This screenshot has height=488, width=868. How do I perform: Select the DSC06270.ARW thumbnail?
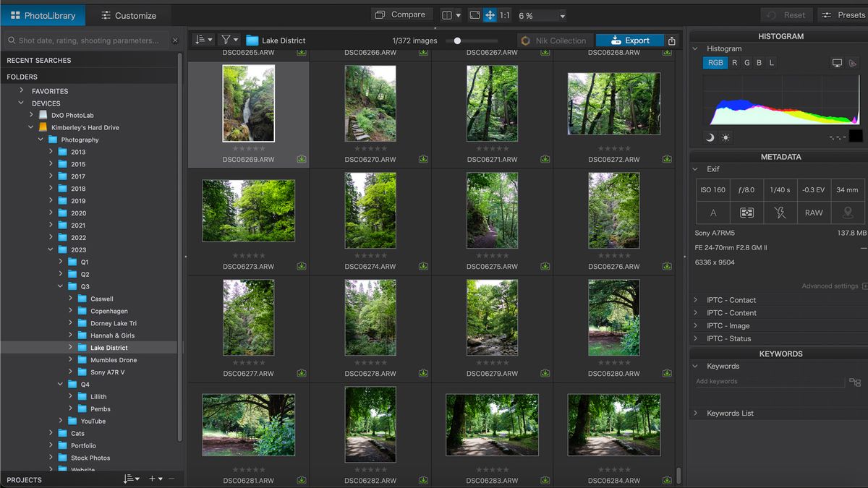[x=370, y=103]
